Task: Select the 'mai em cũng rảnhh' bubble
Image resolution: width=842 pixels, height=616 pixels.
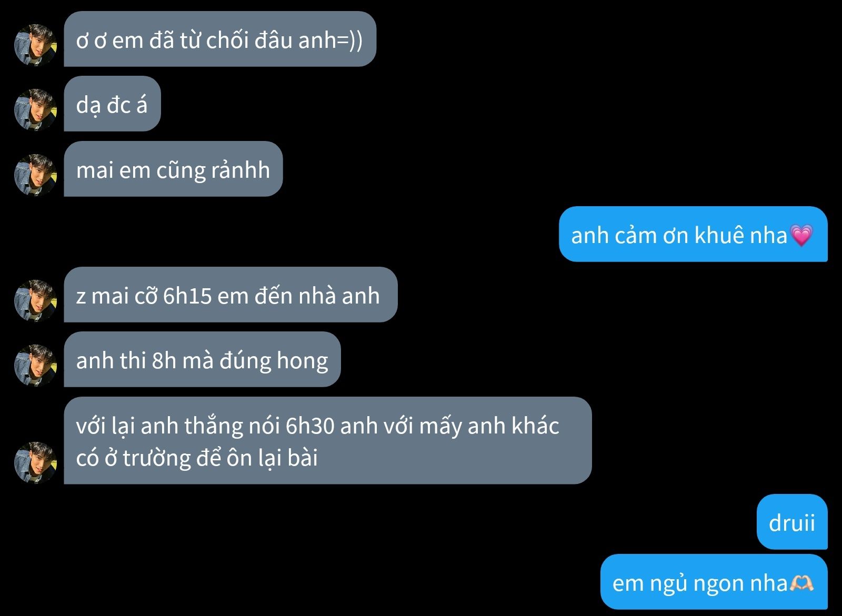Action: 173,169
